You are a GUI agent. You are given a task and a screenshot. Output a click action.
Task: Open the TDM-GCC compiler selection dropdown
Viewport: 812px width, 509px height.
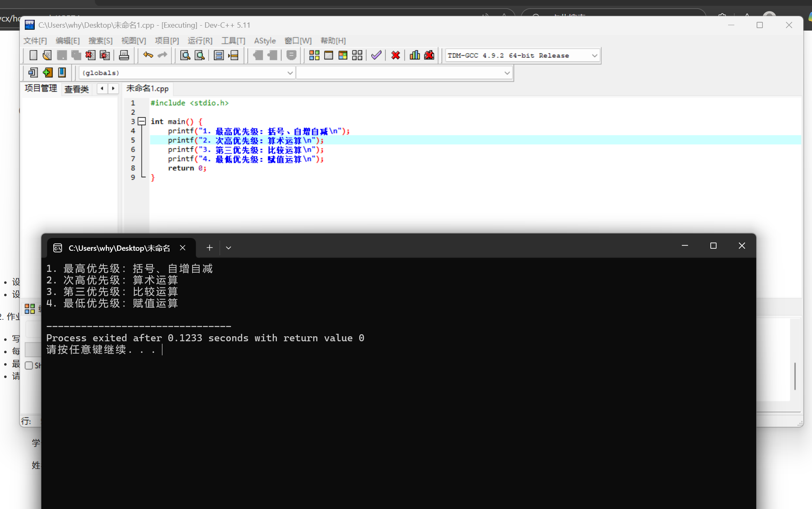[x=594, y=56]
